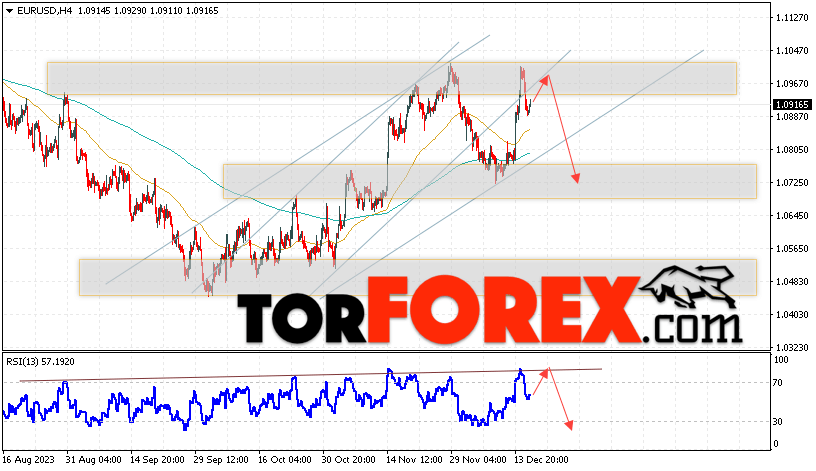This screenshot has width=816, height=471.
Task: Click the RSI scale level 100
Action: [781, 360]
